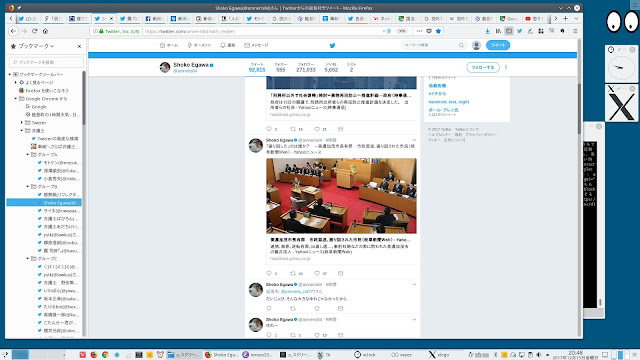
Task: Click the Twitter bird logo in header
Action: point(332,45)
